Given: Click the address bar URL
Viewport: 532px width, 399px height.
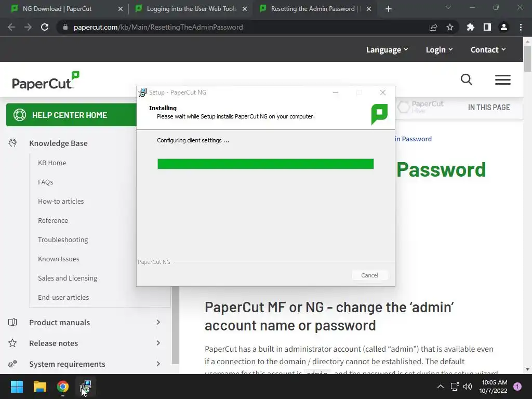Looking at the screenshot, I should pos(158,27).
